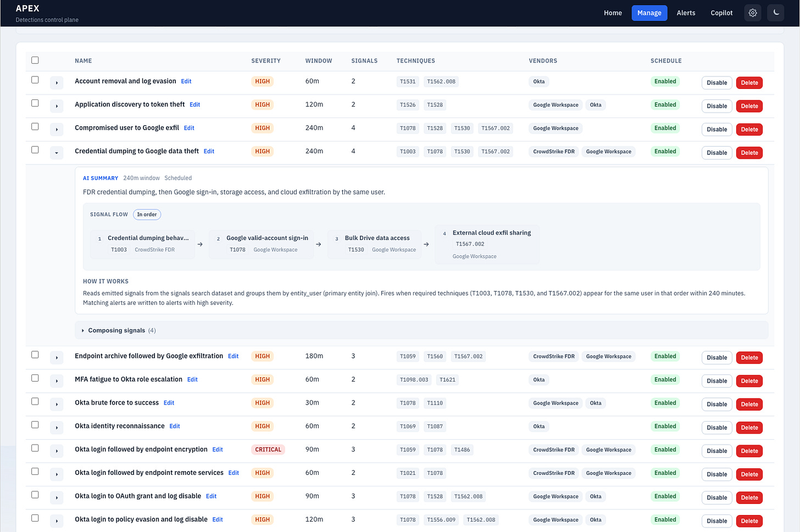Check the MFA fatigue to Okta role escalation row
This screenshot has width=800, height=532.
pos(35,378)
